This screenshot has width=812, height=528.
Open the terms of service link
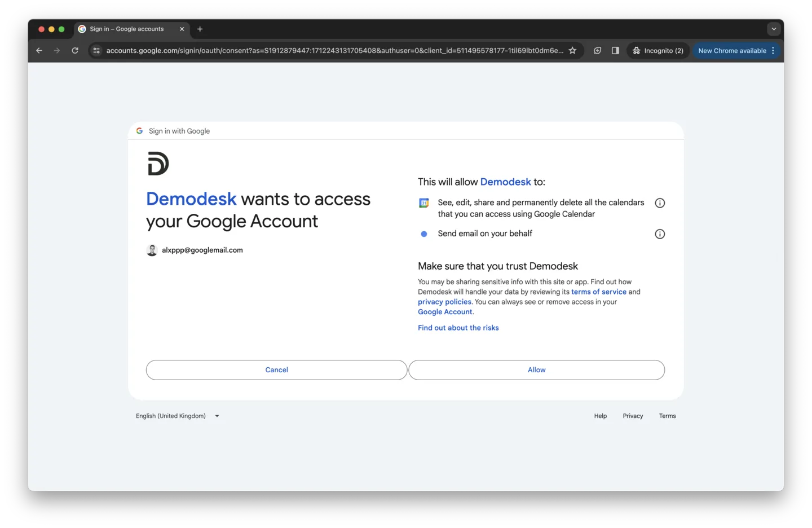pyautogui.click(x=599, y=292)
